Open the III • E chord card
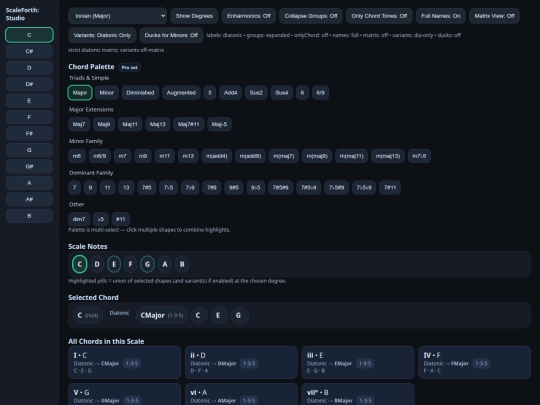 click(358, 363)
